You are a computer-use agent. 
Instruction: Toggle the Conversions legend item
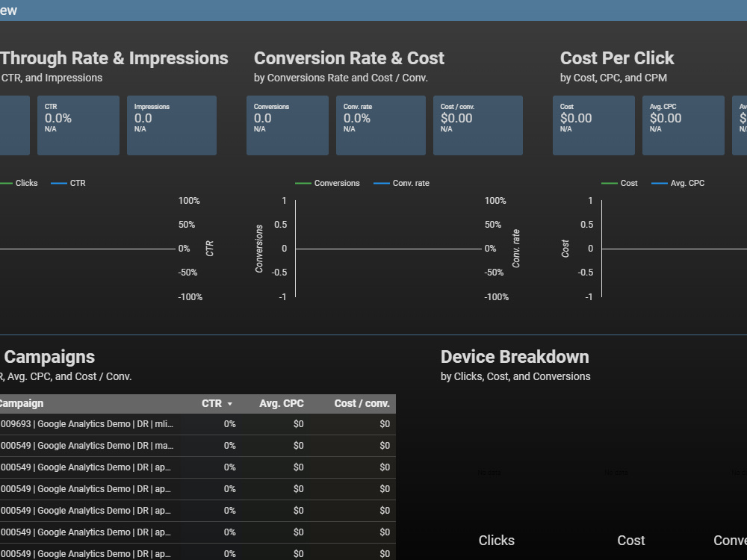point(327,183)
